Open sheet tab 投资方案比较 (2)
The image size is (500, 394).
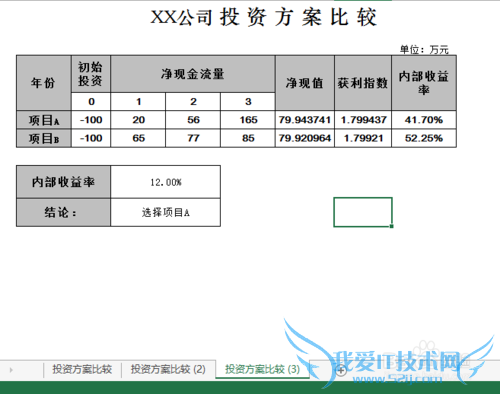point(168,369)
